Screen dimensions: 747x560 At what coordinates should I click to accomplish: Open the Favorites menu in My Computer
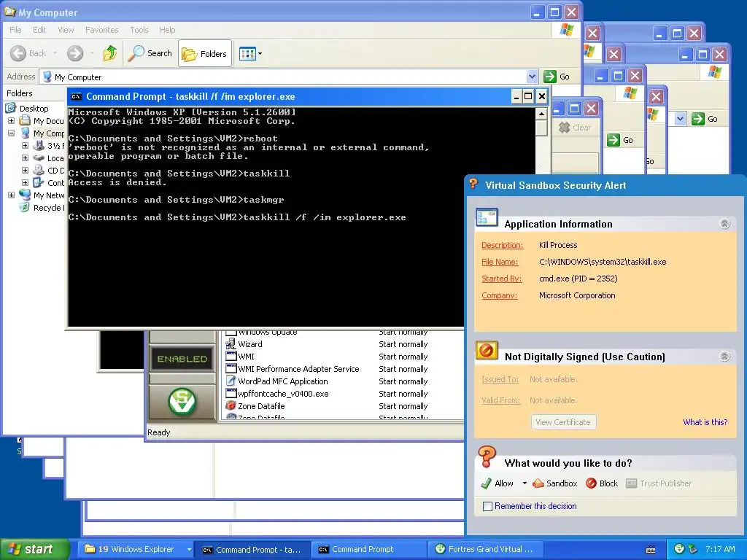coord(101,30)
